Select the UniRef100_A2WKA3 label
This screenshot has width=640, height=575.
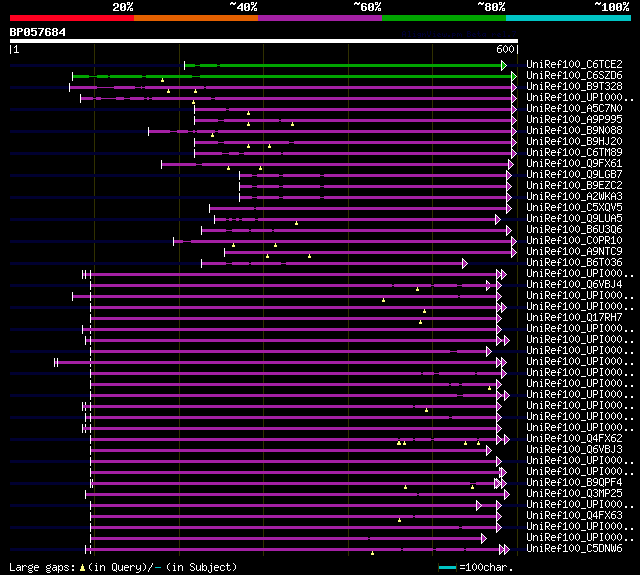coord(574,197)
